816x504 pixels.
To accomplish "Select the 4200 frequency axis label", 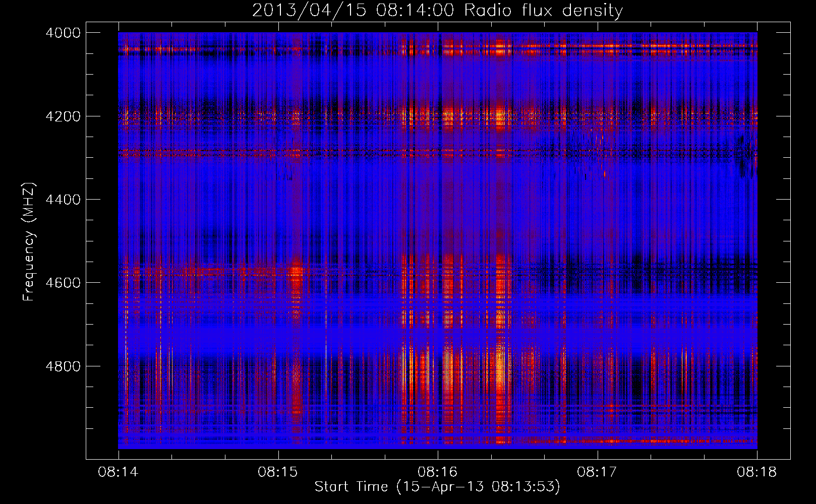I will pyautogui.click(x=63, y=116).
